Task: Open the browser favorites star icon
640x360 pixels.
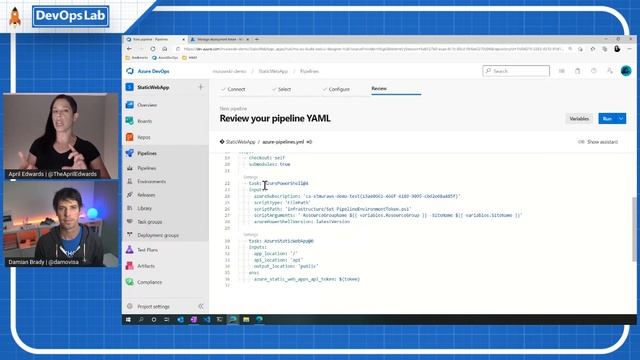Action: [x=593, y=49]
